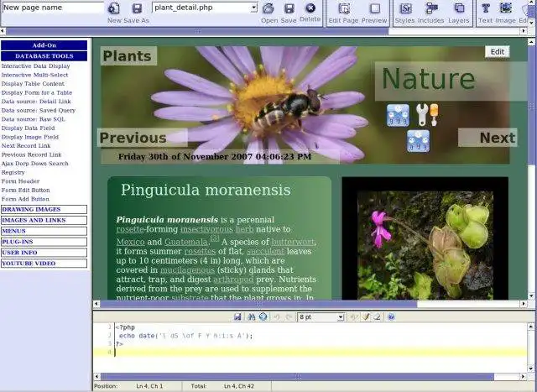Click the Save As disk icon

coord(137,8)
